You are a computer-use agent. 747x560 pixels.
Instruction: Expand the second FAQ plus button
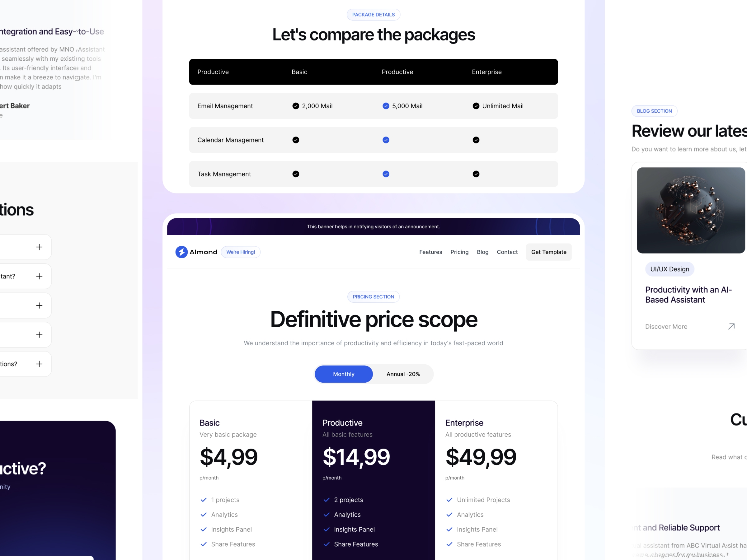(39, 277)
